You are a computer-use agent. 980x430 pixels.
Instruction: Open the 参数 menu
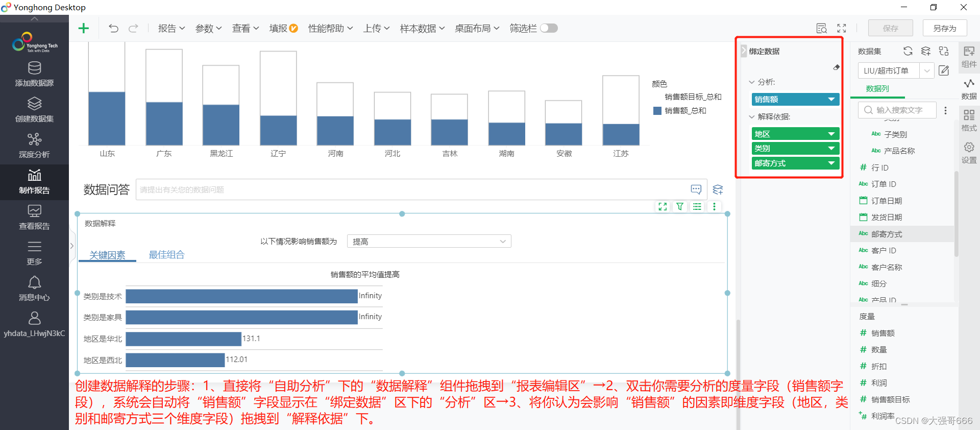click(208, 29)
